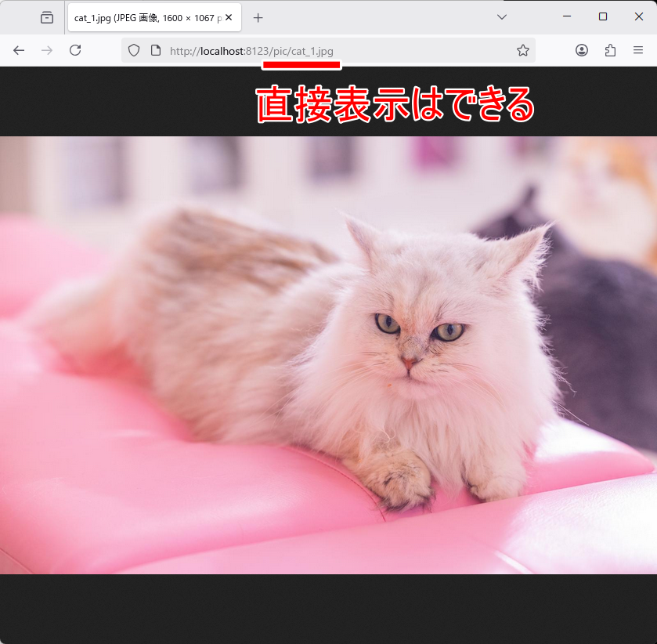Viewport: 657px width, 644px height.
Task: Click the address bar with localhost:8123/pic/cat_1.jpg
Action: tap(329, 51)
